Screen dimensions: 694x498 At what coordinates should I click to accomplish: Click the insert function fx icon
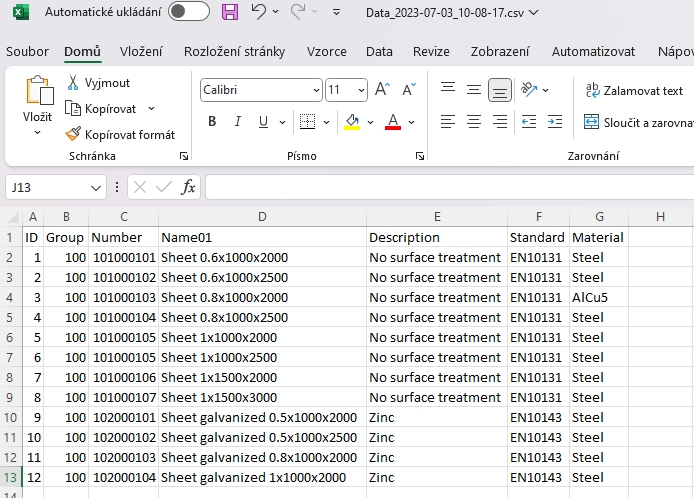[x=188, y=187]
